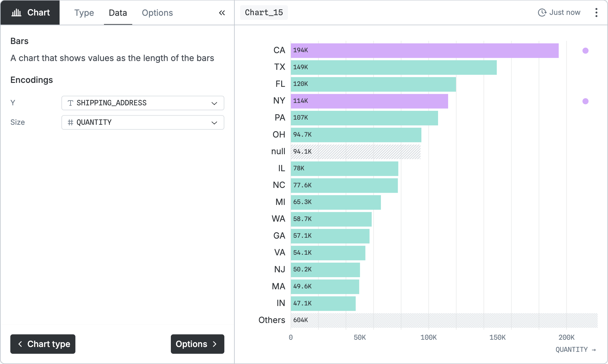Click the clock refresh icon beside Just now
608x364 pixels.
542,12
